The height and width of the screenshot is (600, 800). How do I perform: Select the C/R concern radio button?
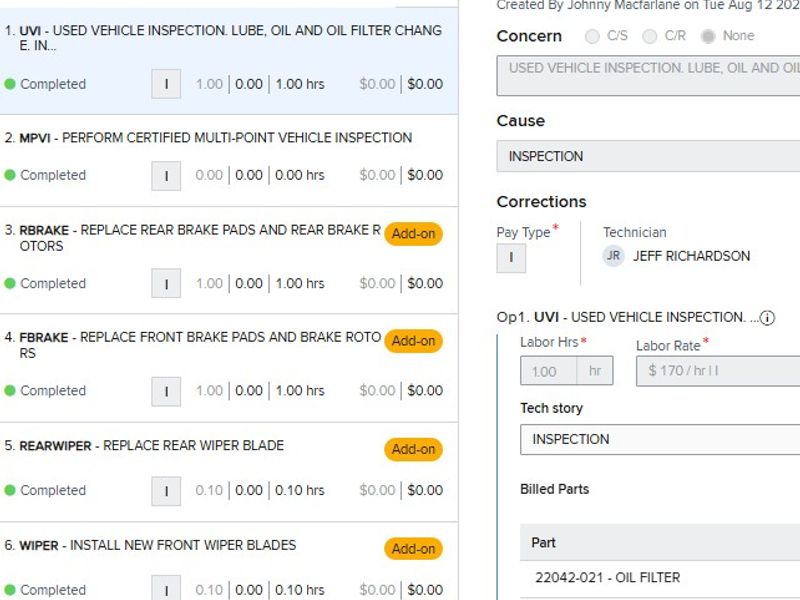tap(650, 36)
